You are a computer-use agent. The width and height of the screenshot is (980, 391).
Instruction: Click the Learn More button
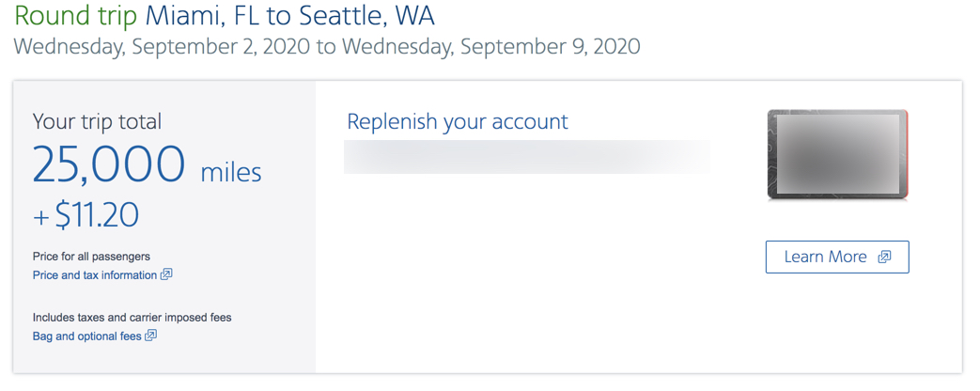click(837, 258)
